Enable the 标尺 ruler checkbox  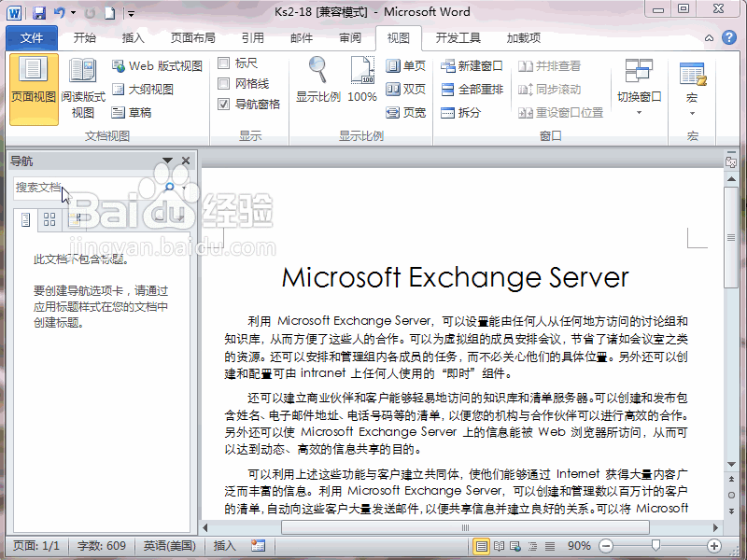pos(223,63)
